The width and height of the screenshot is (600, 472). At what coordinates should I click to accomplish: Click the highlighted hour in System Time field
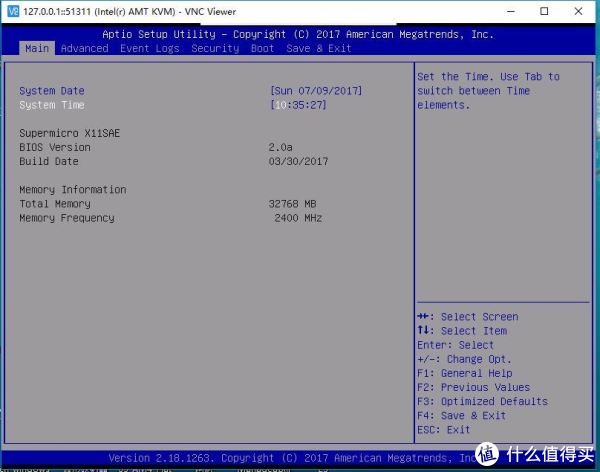click(282, 105)
